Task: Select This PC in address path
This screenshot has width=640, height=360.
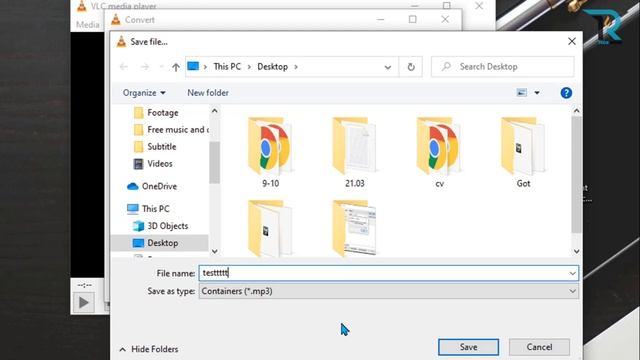Action: 227,67
